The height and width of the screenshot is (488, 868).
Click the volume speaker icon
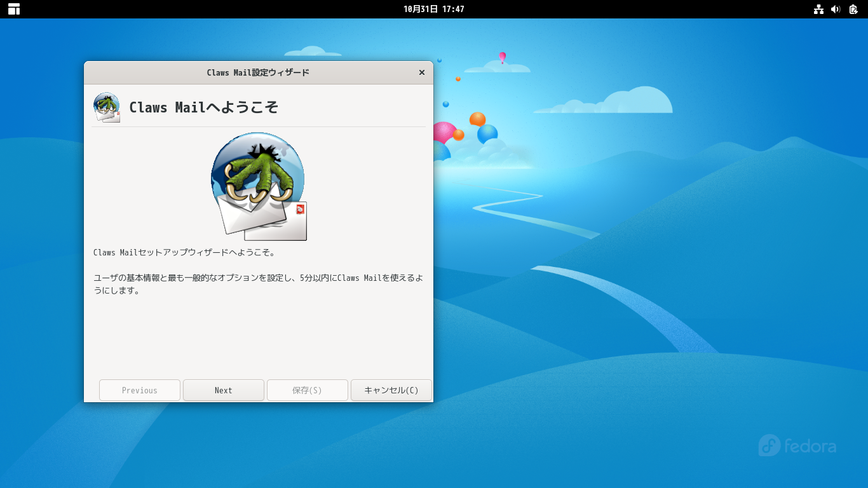[x=836, y=9]
